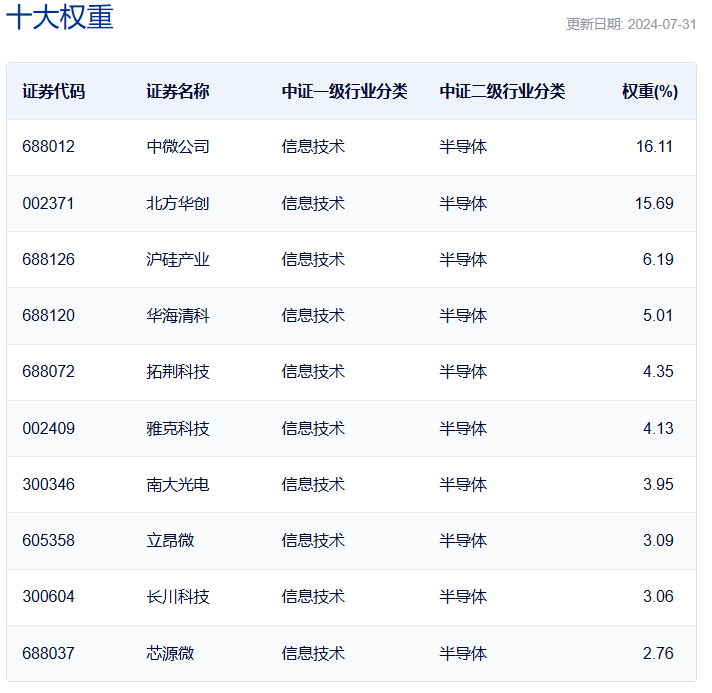712x693 pixels.
Task: Click the 十大权重 heading
Action: pyautogui.click(x=59, y=17)
